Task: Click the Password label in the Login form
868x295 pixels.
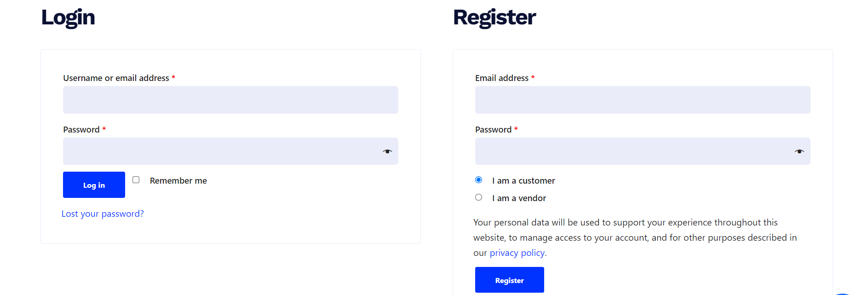Action: (x=81, y=130)
